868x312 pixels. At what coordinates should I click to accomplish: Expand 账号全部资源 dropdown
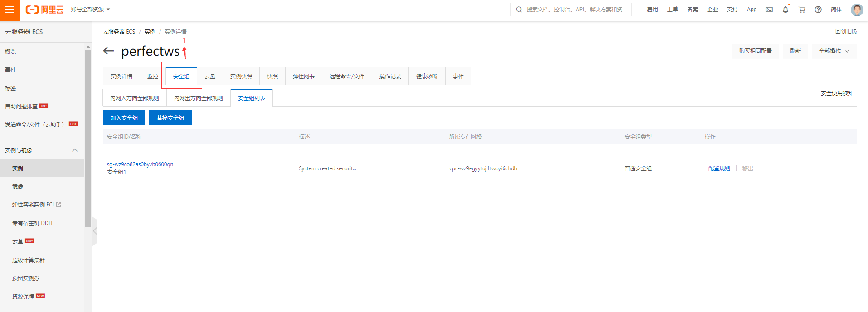[x=91, y=10]
